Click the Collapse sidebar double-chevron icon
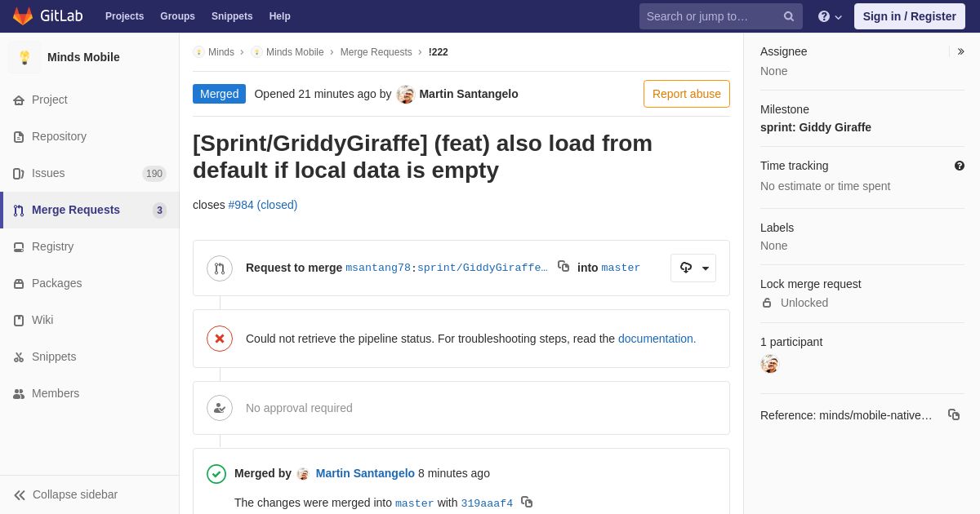The height and width of the screenshot is (514, 980). [x=20, y=495]
